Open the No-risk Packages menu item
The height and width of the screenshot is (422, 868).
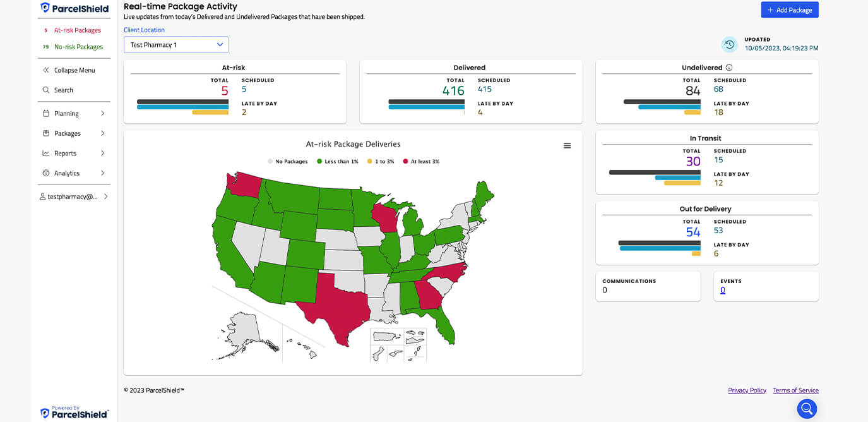coord(78,47)
